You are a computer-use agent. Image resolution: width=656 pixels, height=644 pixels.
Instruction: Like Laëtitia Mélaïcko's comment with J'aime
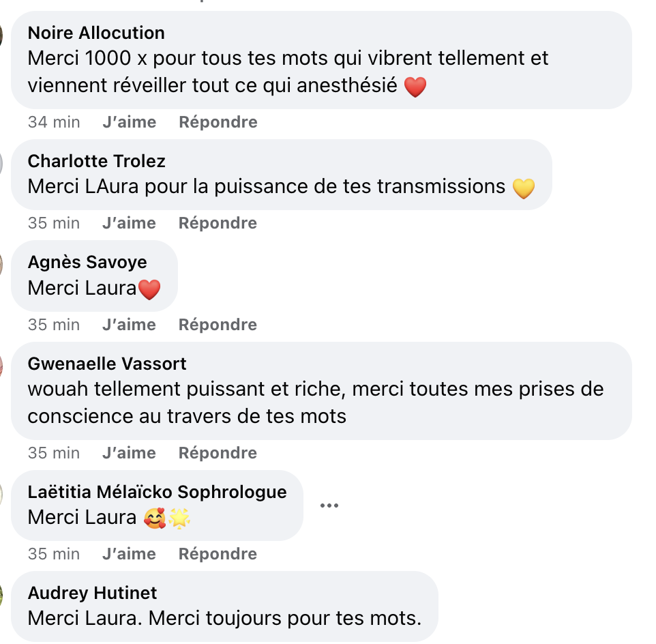pos(129,554)
